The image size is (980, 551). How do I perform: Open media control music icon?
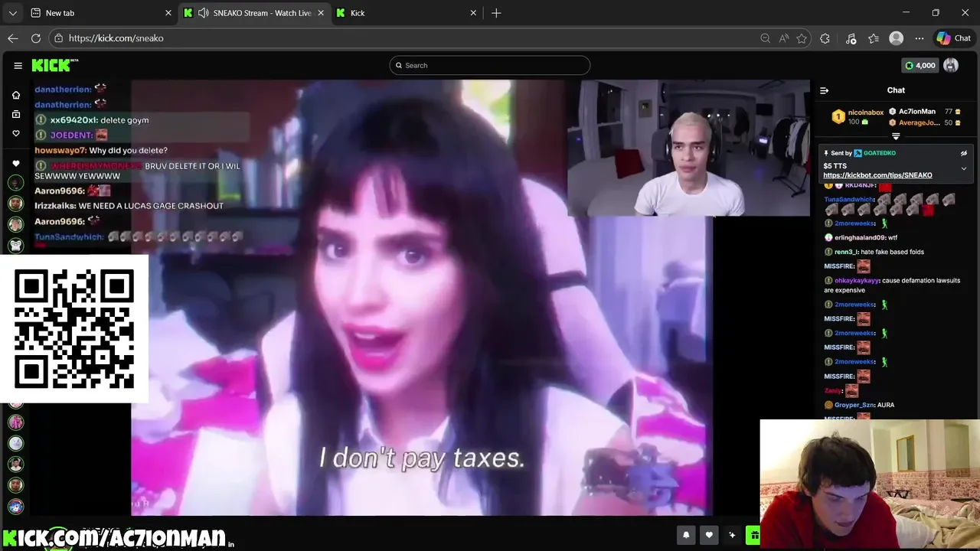pyautogui.click(x=851, y=38)
